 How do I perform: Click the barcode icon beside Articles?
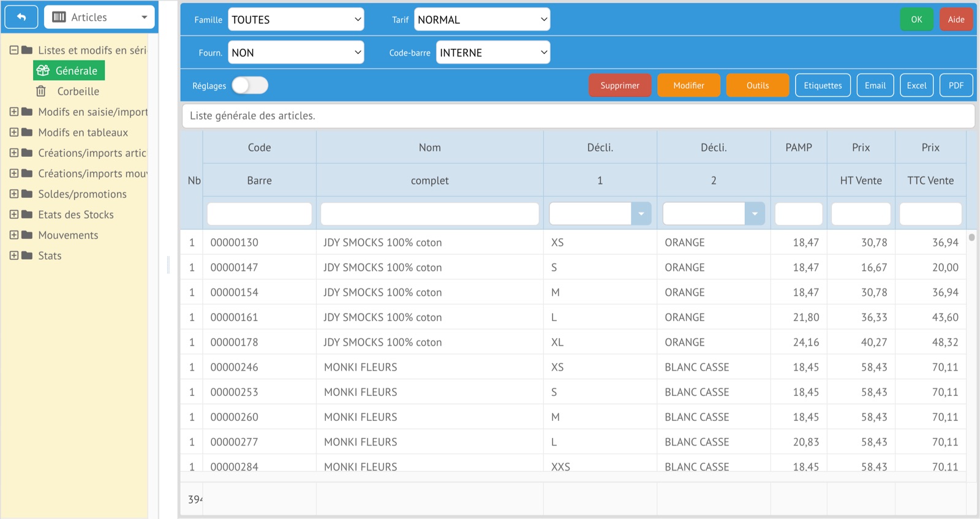click(59, 17)
